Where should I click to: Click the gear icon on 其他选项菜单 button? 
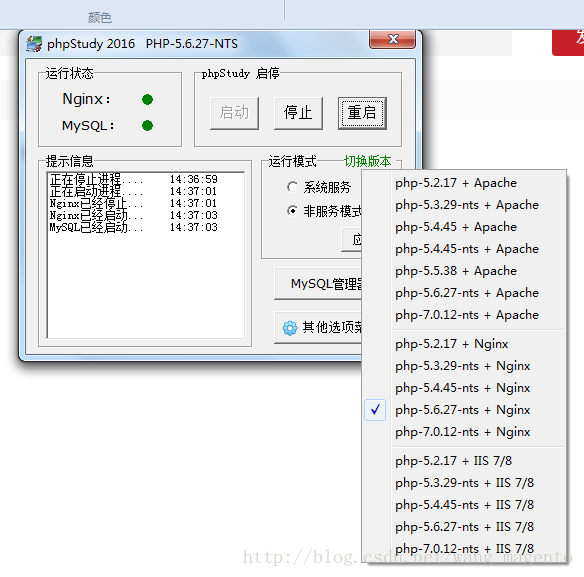click(x=290, y=328)
